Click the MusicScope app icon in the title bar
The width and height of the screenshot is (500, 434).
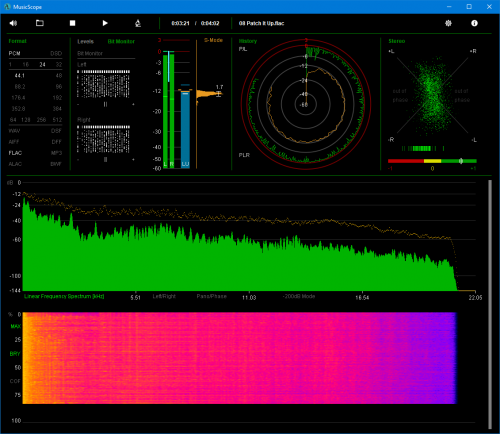(x=7, y=7)
